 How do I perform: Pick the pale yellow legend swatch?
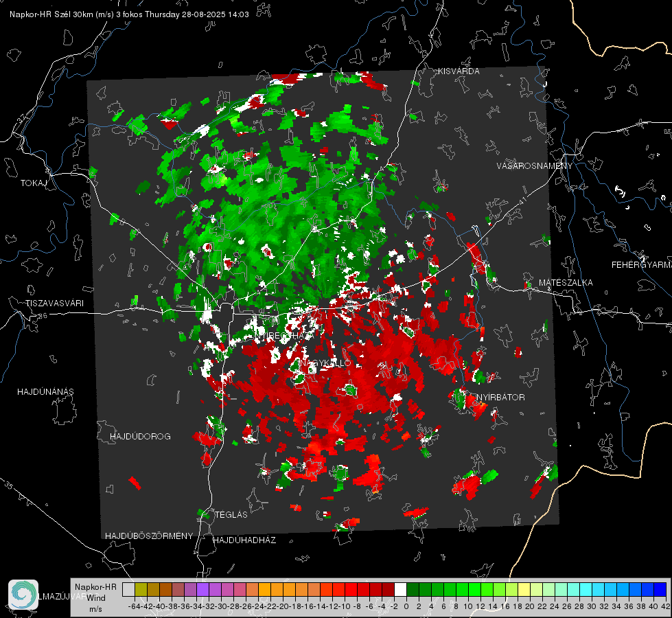click(524, 589)
